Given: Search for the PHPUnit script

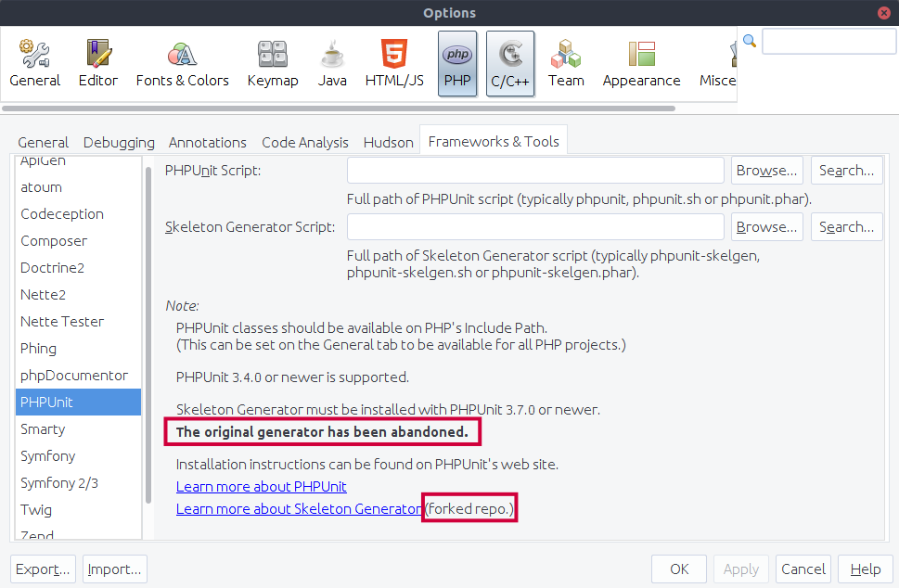Looking at the screenshot, I should pyautogui.click(x=847, y=171).
